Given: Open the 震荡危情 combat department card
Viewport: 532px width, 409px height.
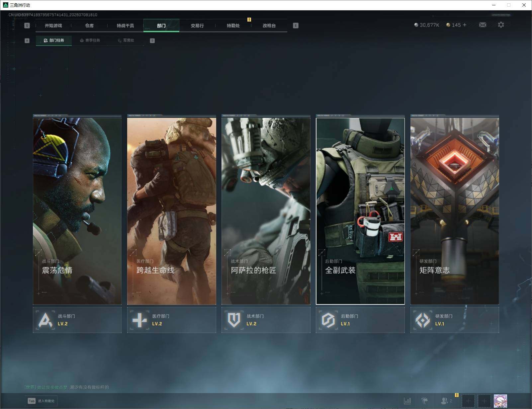Looking at the screenshot, I should tap(77, 211).
